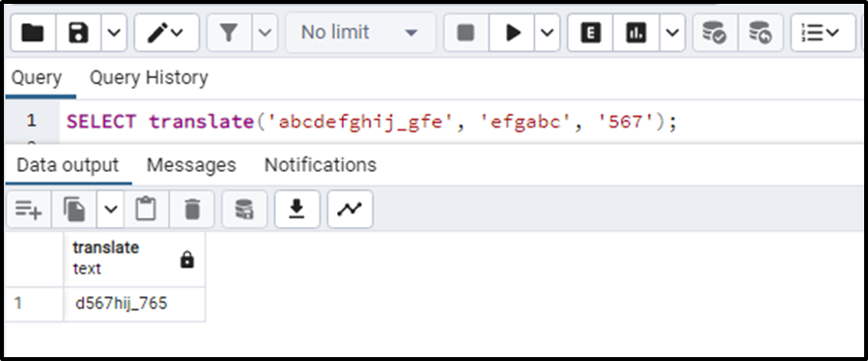Select the d567hij_765 result cell

134,303
